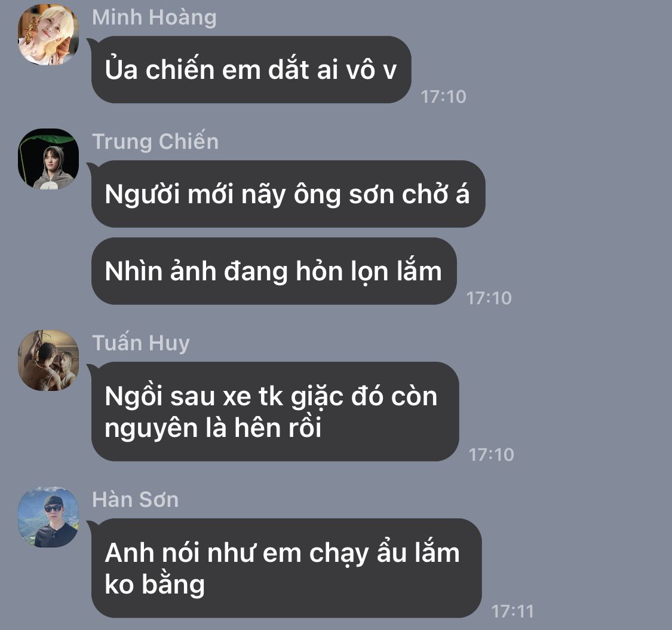Click 17:10 timestamp beside "hỏn lọn lắm" message
This screenshot has width=672, height=630.
coord(489,298)
